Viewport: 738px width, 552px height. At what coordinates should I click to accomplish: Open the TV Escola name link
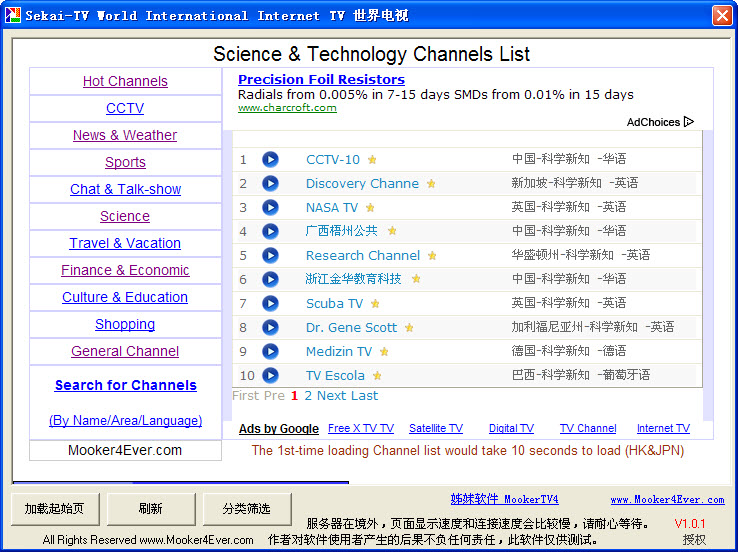(x=335, y=376)
